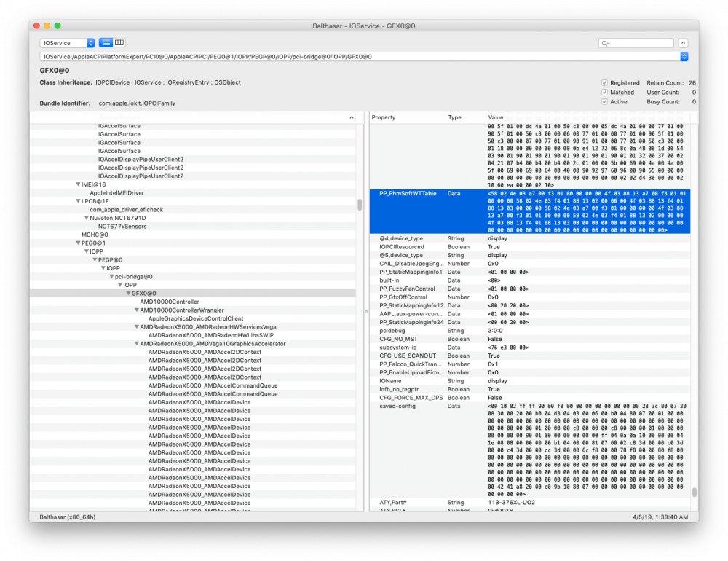The width and height of the screenshot is (728, 561).
Task: Collapse the PEGP@0 tree node
Action: pyautogui.click(x=95, y=260)
